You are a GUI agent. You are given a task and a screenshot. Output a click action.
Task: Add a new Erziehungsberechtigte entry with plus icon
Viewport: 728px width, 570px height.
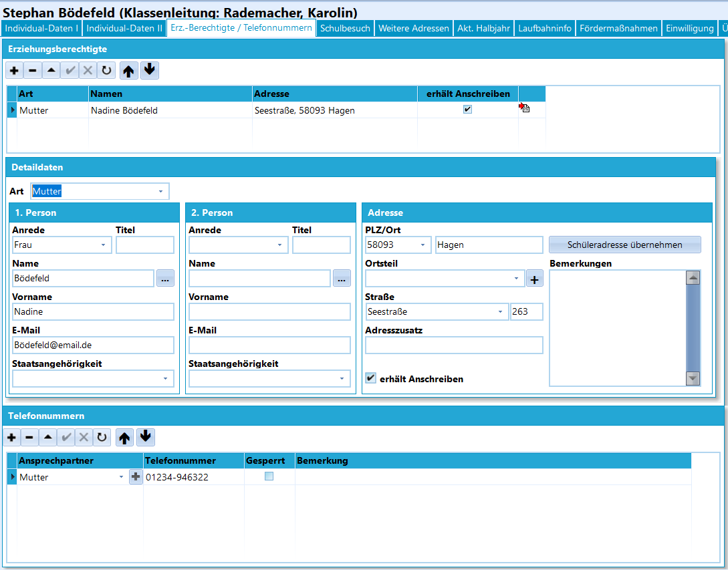click(15, 71)
